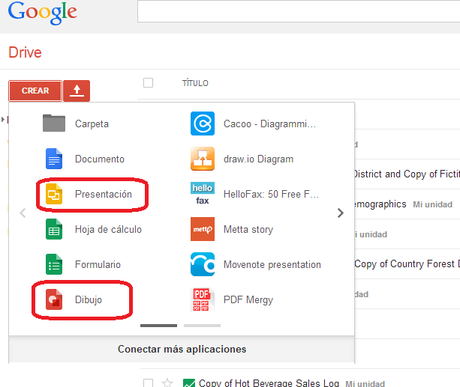
Task: Click the red Dibujo icon
Action: (54, 299)
